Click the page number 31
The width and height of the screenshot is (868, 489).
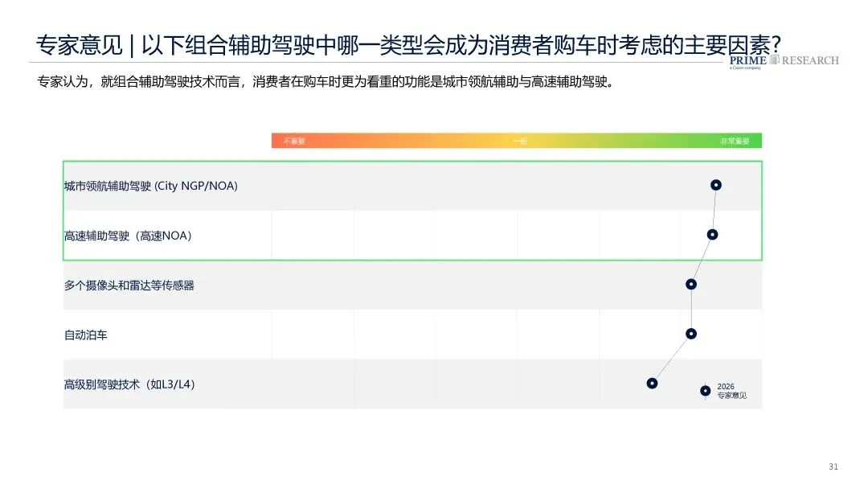coord(833,467)
